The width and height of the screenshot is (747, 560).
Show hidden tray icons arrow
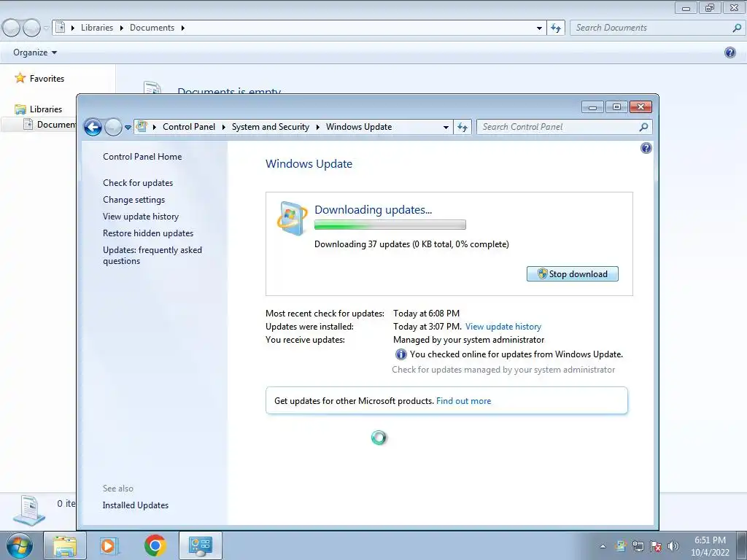click(603, 546)
